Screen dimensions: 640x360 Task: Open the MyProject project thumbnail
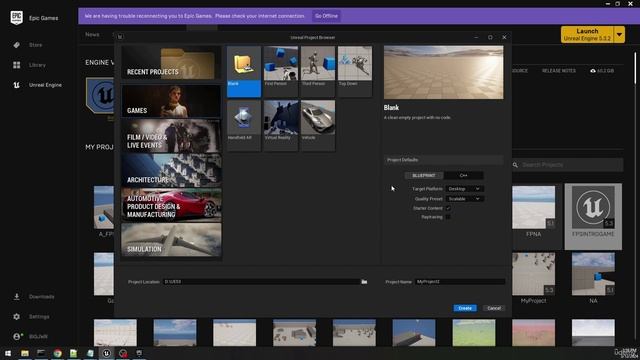533,274
